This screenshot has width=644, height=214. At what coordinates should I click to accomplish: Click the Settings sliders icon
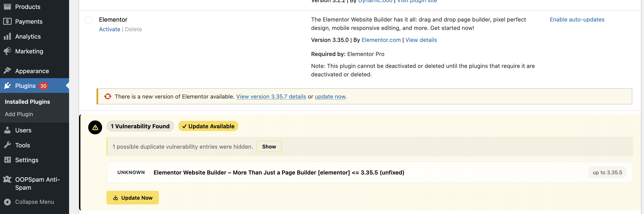7,160
